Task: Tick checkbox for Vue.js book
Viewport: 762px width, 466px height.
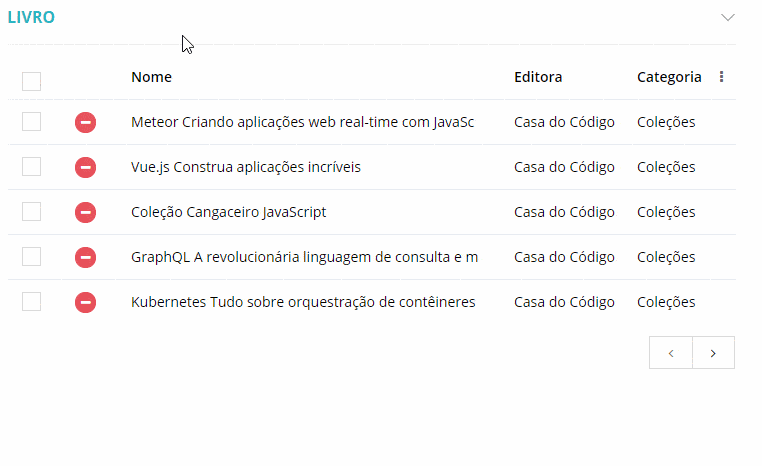Action: [32, 167]
